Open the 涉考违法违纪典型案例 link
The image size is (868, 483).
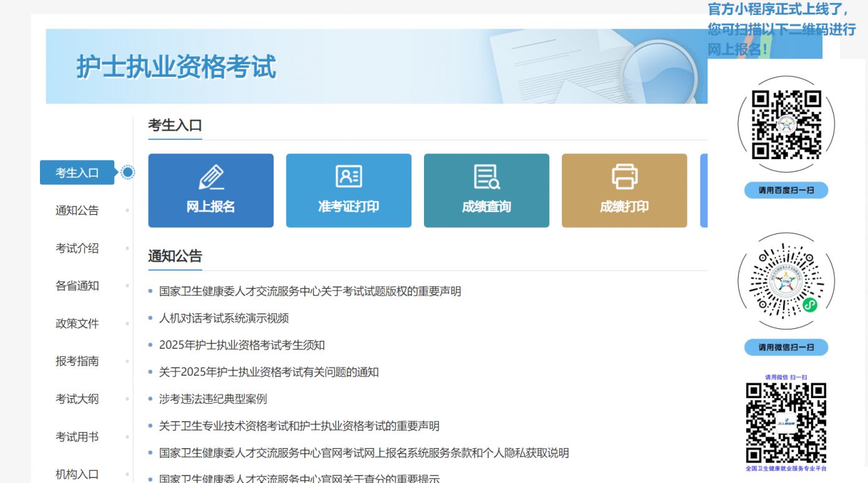click(213, 399)
